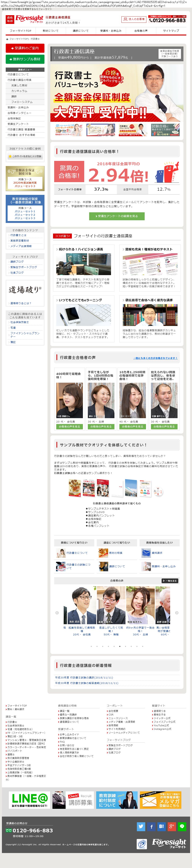Click the 講師ブログ sidebar link

tap(17, 261)
